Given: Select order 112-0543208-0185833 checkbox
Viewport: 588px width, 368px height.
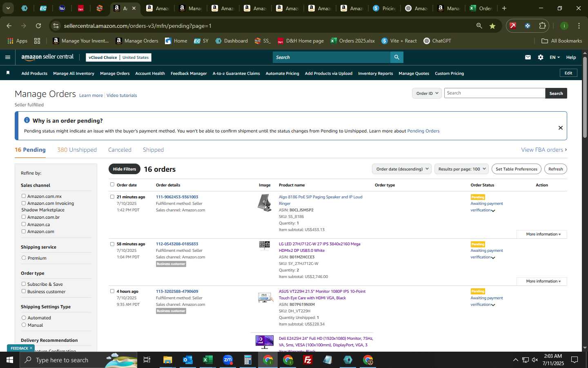Looking at the screenshot, I should (112, 244).
